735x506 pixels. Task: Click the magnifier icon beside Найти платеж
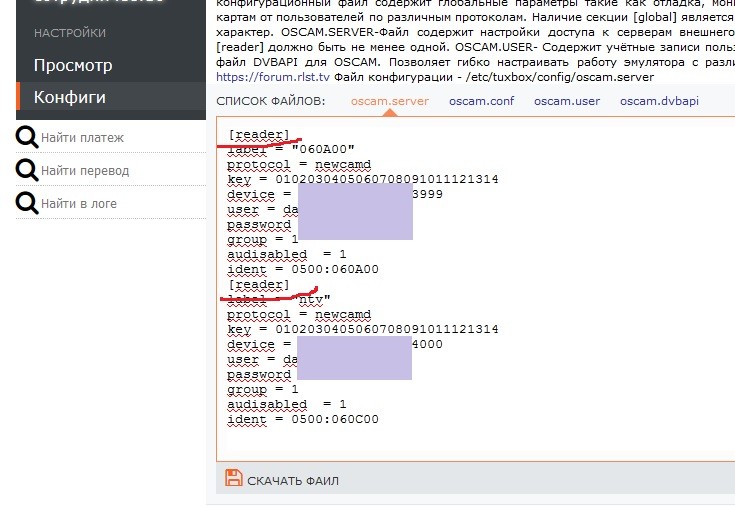pyautogui.click(x=28, y=138)
